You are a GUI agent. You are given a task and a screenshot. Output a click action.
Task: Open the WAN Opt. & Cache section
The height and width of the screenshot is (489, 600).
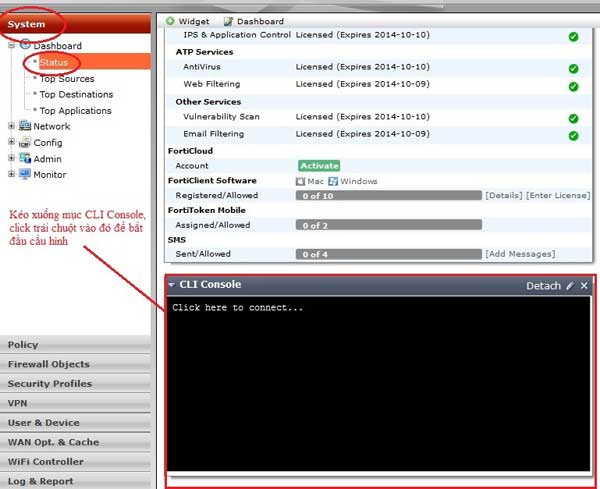pyautogui.click(x=75, y=442)
